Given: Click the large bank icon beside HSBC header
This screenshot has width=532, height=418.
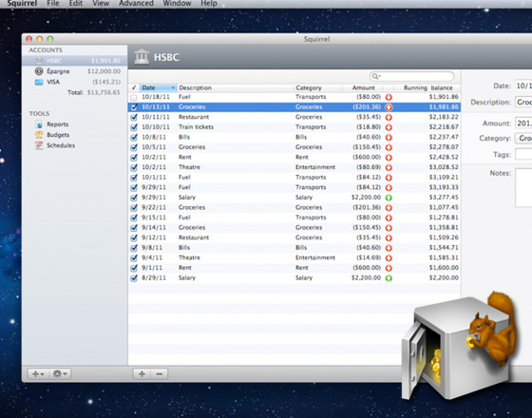Looking at the screenshot, I should [142, 56].
